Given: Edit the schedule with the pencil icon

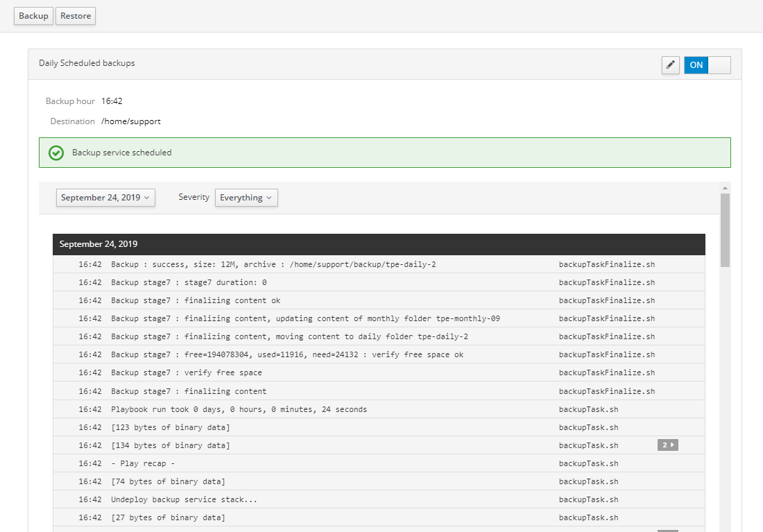Looking at the screenshot, I should point(670,65).
